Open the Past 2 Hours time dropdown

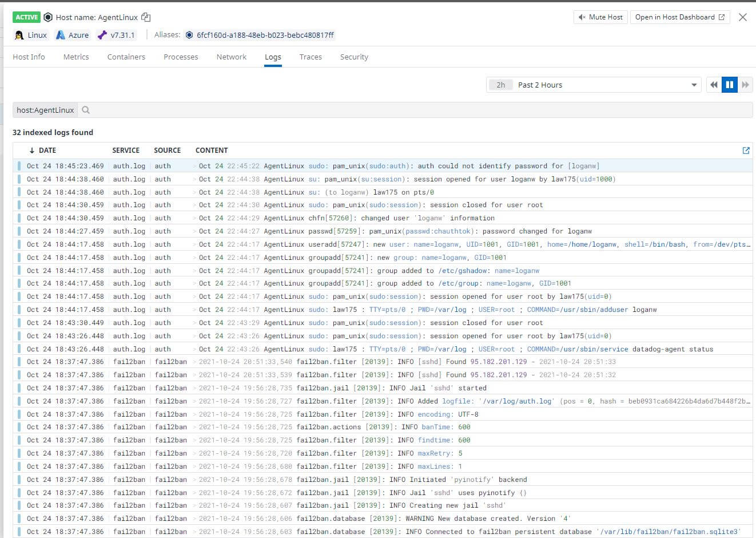click(x=595, y=85)
